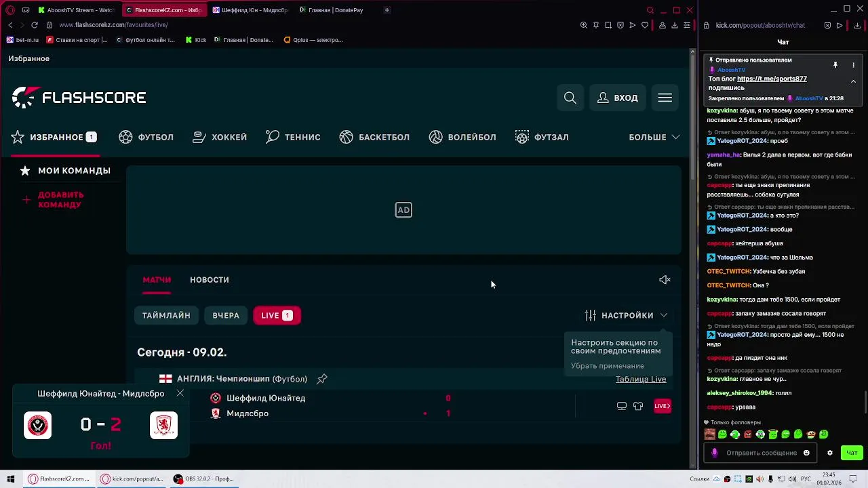Image resolution: width=868 pixels, height=488 pixels.
Task: Open the match jersey lineup icon
Action: click(x=638, y=406)
